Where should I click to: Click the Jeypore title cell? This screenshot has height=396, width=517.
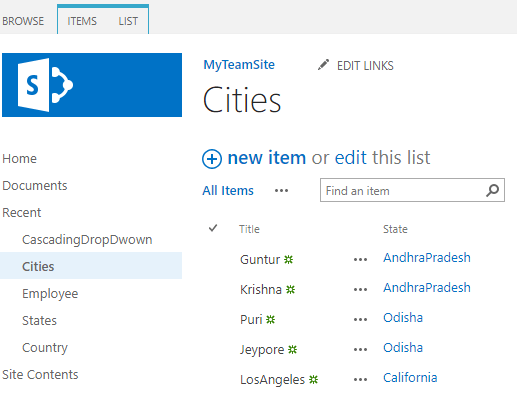click(x=262, y=350)
